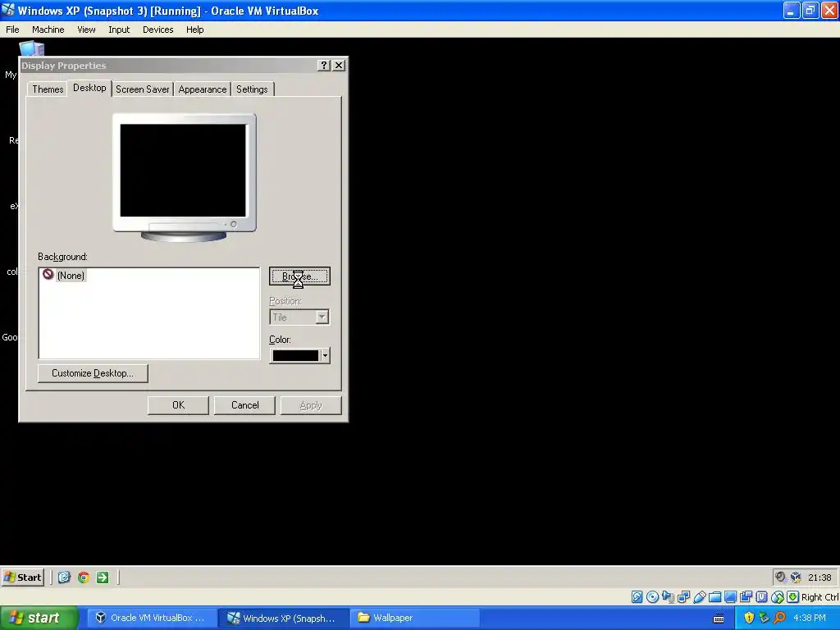Click the blue quick launch icon beside Start
The image size is (840, 630).
pyautogui.click(x=64, y=577)
